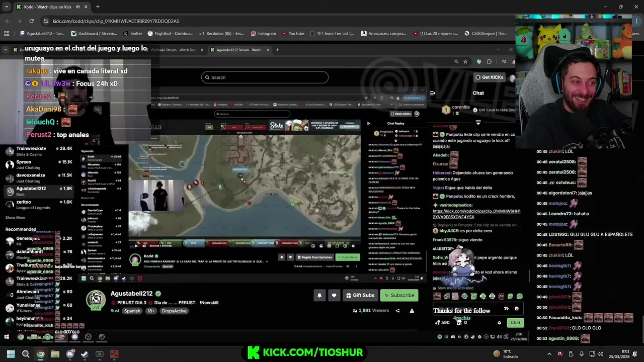This screenshot has height=362, width=644.
Task: Open the Recibidos (86) mail bookmark
Action: coord(222,34)
